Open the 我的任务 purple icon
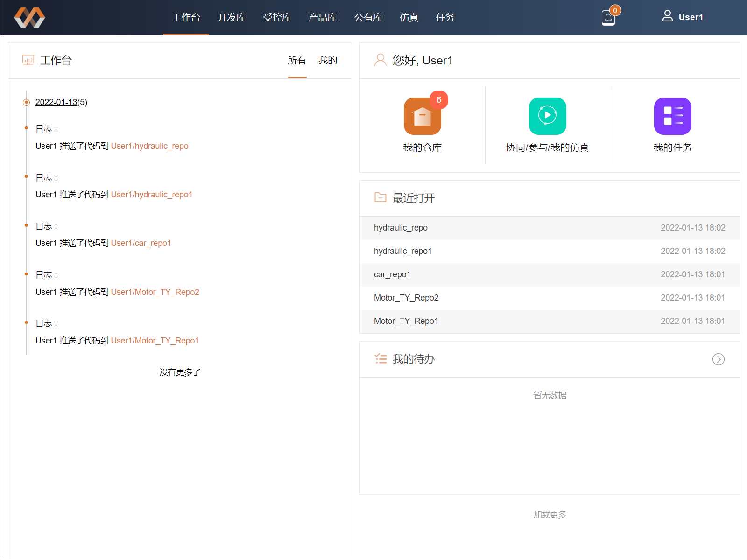The width and height of the screenshot is (747, 560). point(672,116)
